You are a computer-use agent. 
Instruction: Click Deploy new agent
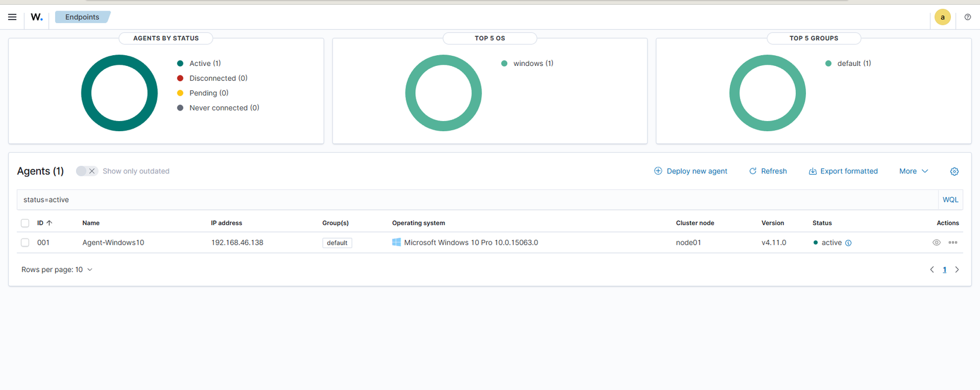(690, 171)
